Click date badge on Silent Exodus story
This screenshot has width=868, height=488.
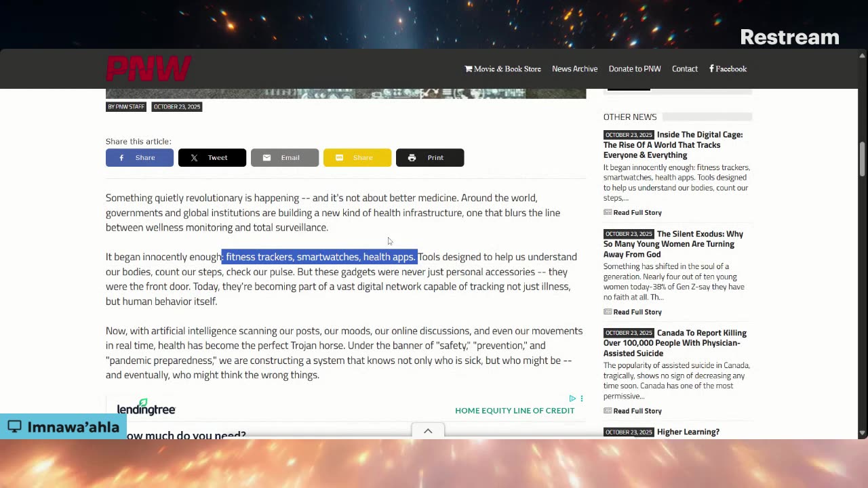coord(629,234)
